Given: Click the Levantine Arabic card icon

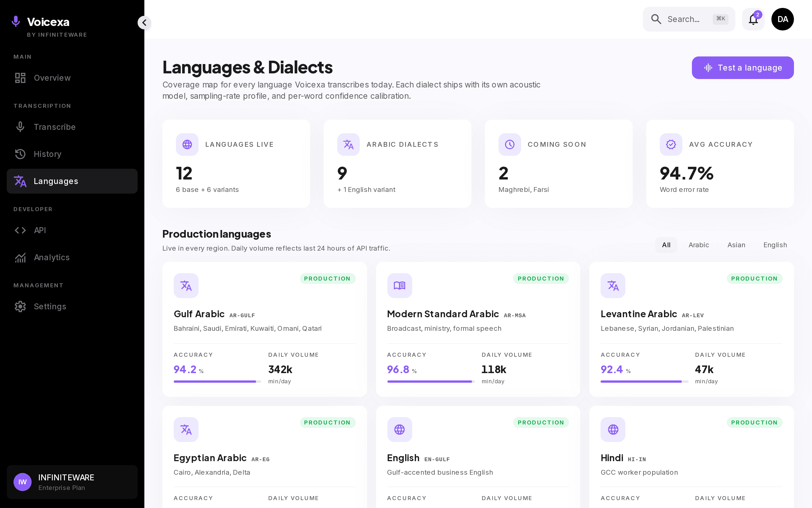Looking at the screenshot, I should click(x=613, y=286).
